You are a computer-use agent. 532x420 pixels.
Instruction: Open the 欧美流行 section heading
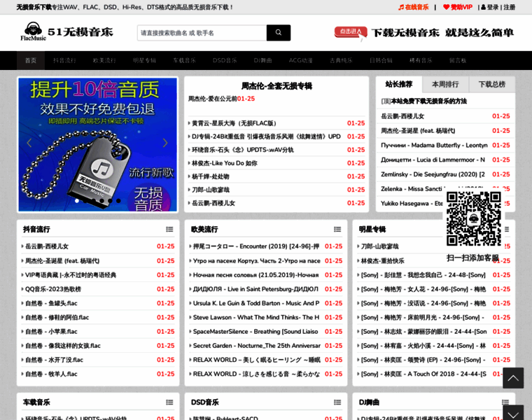(x=204, y=230)
